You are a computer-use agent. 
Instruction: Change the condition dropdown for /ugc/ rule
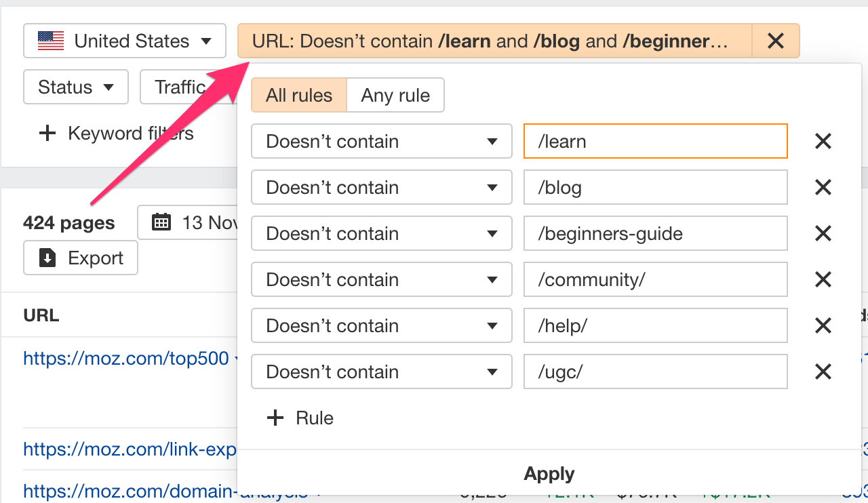[381, 371]
